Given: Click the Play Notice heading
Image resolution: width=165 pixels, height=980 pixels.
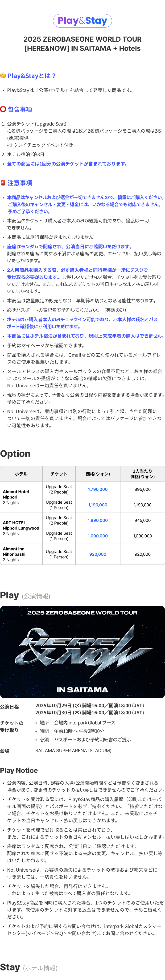Looking at the screenshot, I should [x=19, y=770].
